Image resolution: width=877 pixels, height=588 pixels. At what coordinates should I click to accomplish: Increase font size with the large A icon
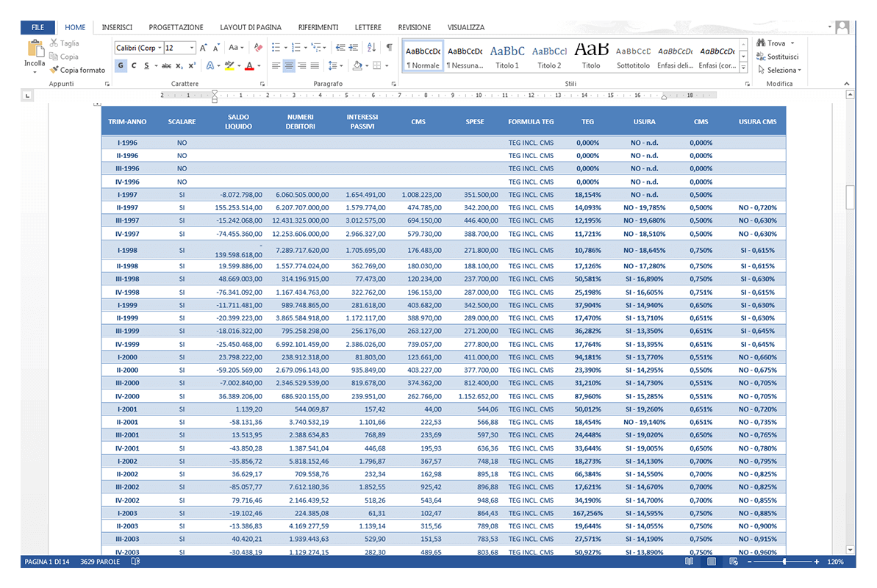pyautogui.click(x=204, y=48)
